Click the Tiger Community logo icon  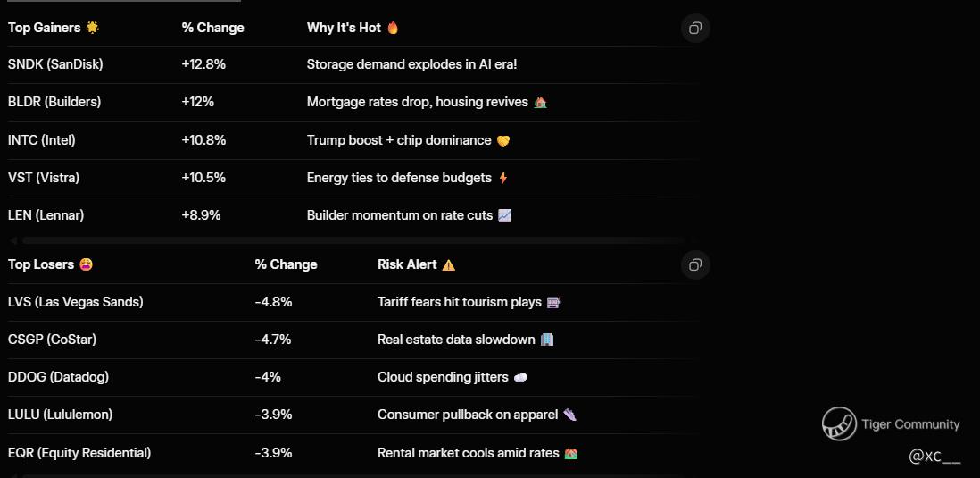click(x=839, y=423)
